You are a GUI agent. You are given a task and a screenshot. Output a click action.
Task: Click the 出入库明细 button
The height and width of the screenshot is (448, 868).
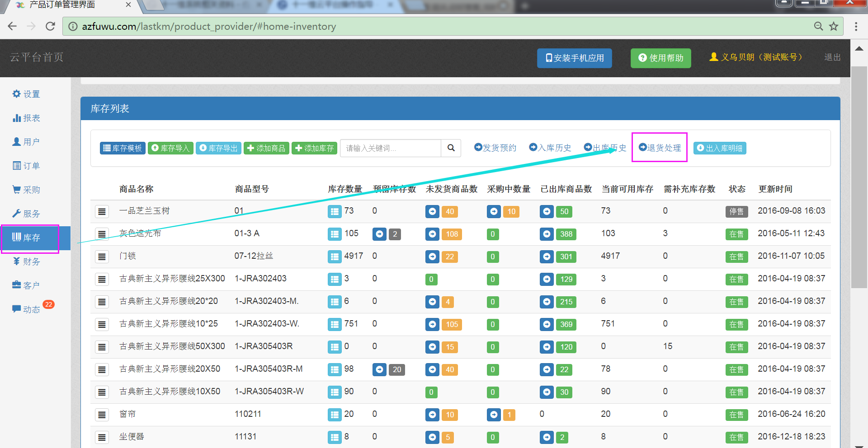coord(720,148)
